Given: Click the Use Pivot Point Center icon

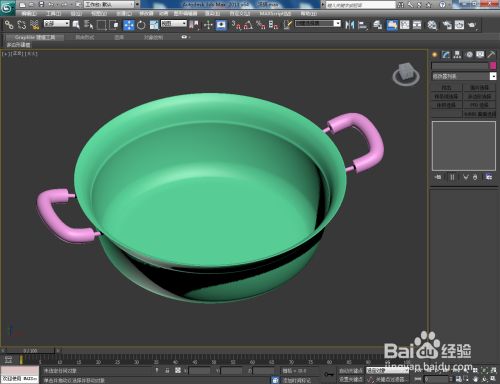Looking at the screenshot, I should coord(194,25).
